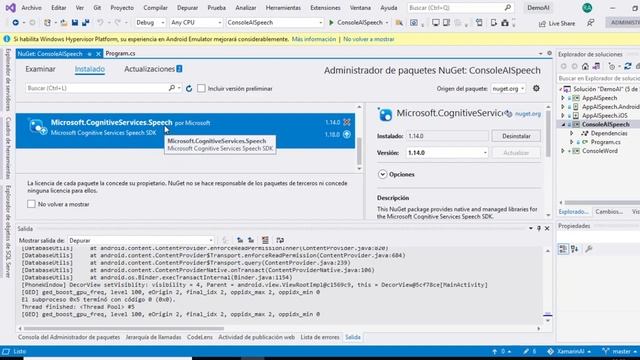Click the Home icon in Solution Explorer
This screenshot has height=360, width=640.
585,66
